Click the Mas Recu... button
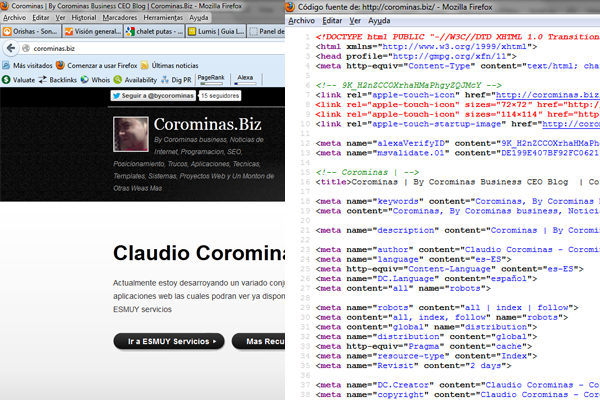This screenshot has width=600, height=400. (259, 341)
